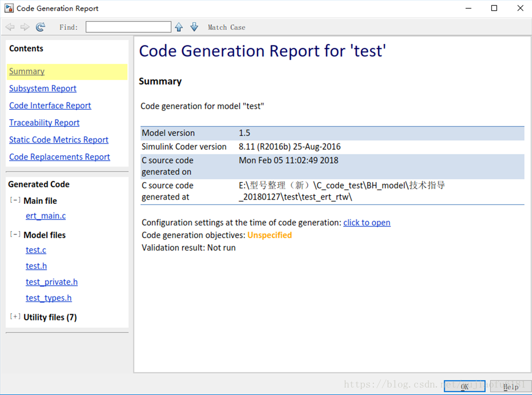Open the Summary contents page
This screenshot has height=395, width=532.
click(x=27, y=72)
